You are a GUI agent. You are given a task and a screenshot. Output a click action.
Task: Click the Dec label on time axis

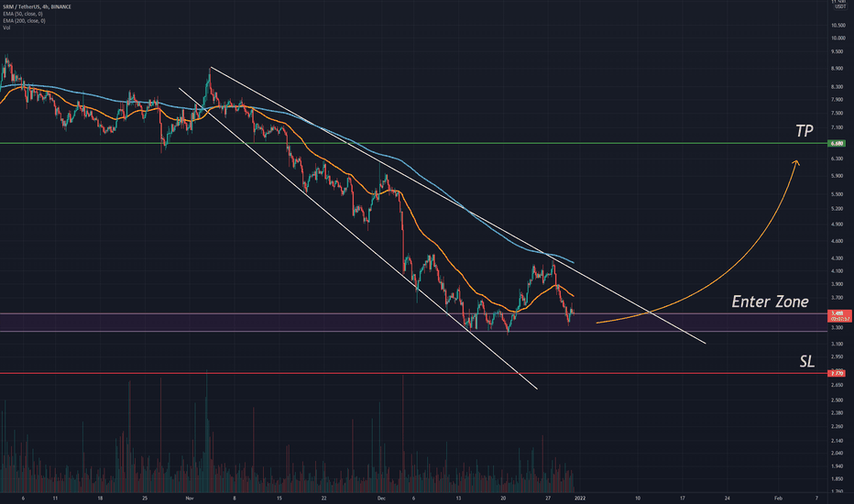(x=381, y=498)
